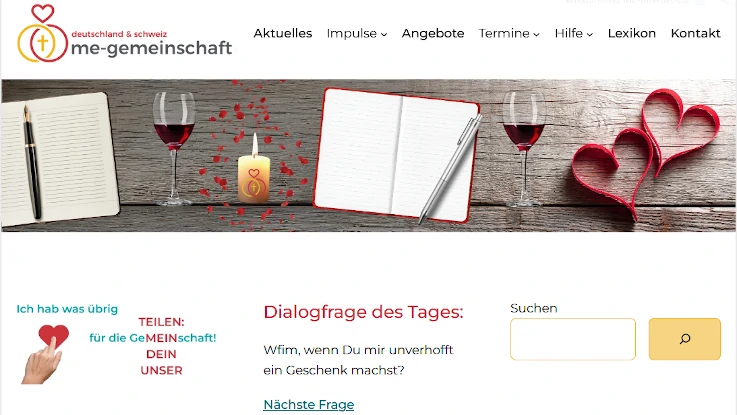
Task: Open the Lexikon menu item
Action: point(632,33)
